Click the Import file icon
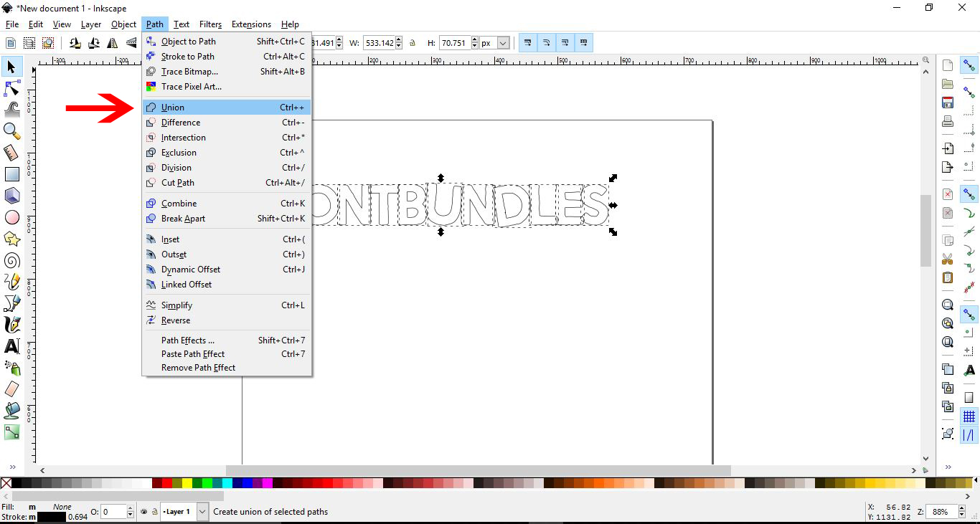This screenshot has height=524, width=980. 948,148
